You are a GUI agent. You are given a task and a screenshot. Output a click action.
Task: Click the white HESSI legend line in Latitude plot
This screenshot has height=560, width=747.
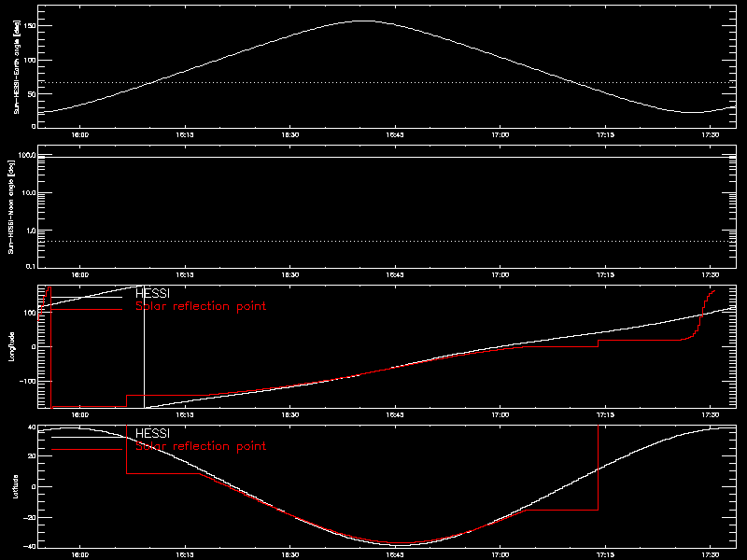tap(87, 437)
